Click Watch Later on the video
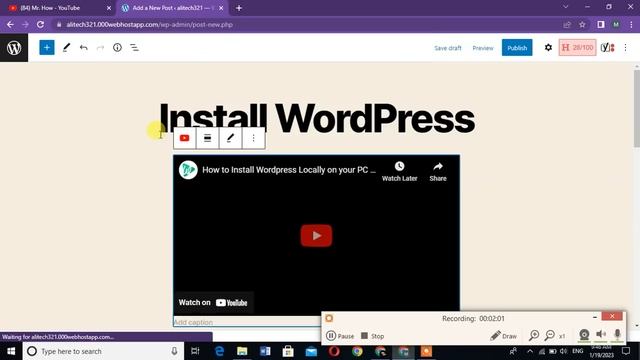 point(400,171)
